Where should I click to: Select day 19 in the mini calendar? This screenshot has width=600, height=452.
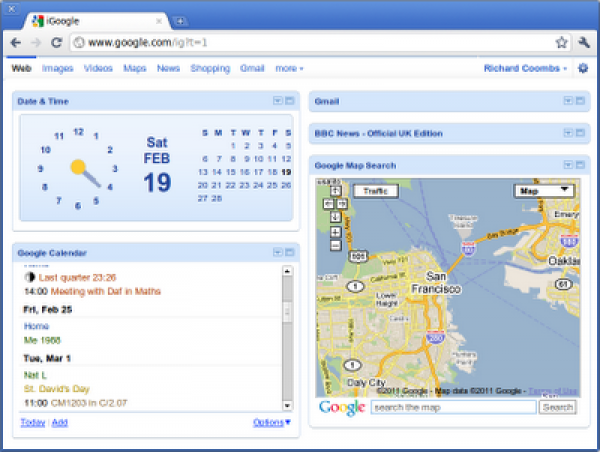(x=286, y=172)
